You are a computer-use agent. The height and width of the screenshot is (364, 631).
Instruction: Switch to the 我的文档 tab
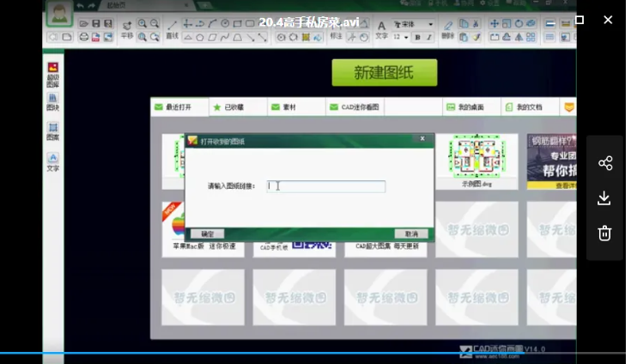(530, 107)
